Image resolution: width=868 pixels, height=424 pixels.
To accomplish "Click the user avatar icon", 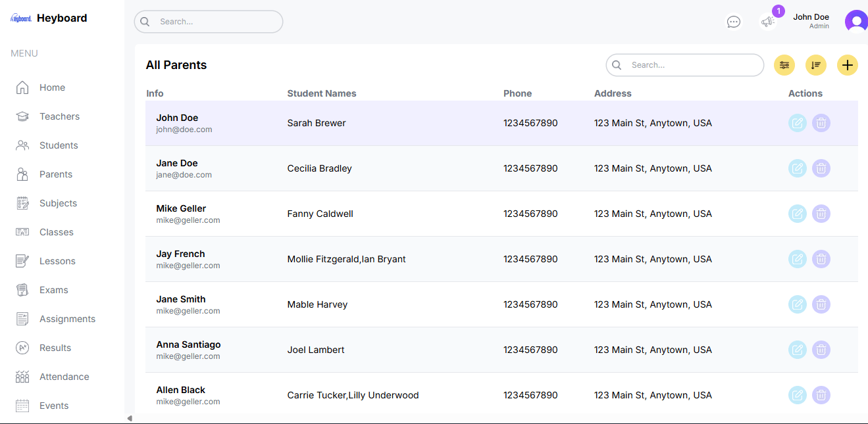I will (x=856, y=22).
